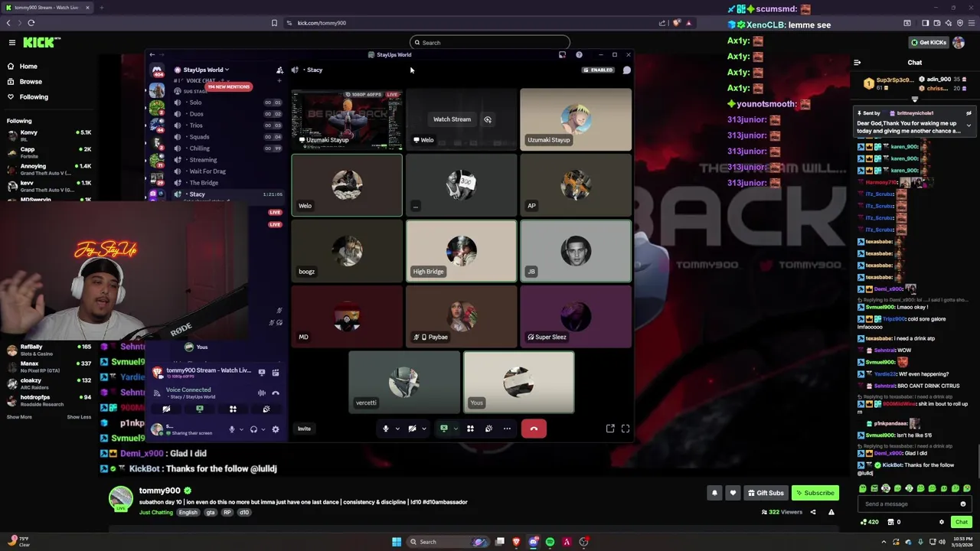The image size is (980, 551).
Task: Open emote picker in chat input
Action: pos(963,504)
